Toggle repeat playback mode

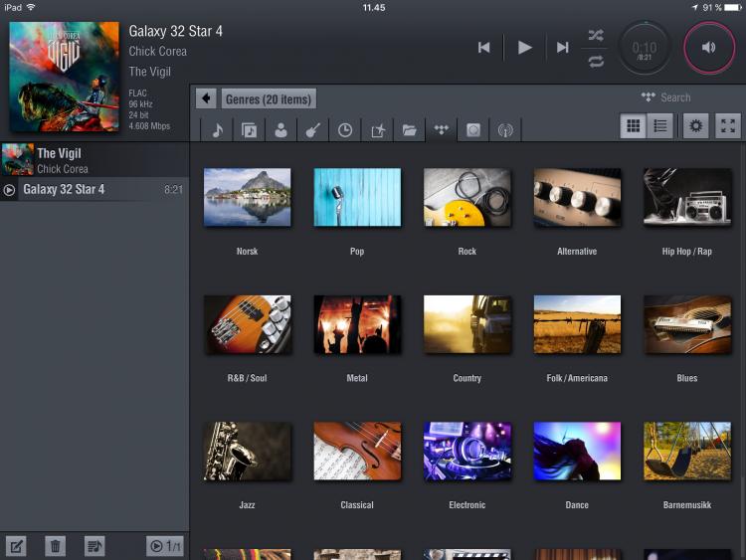(595, 61)
